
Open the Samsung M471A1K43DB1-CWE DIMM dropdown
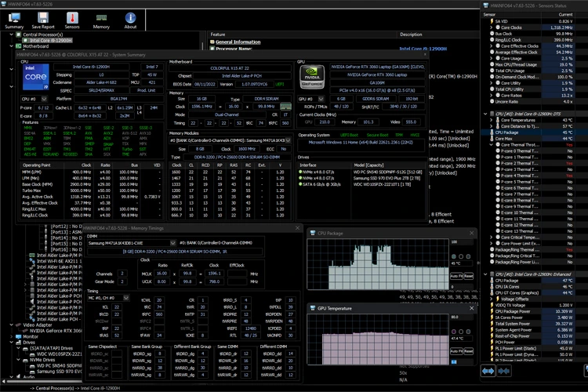tap(172, 243)
